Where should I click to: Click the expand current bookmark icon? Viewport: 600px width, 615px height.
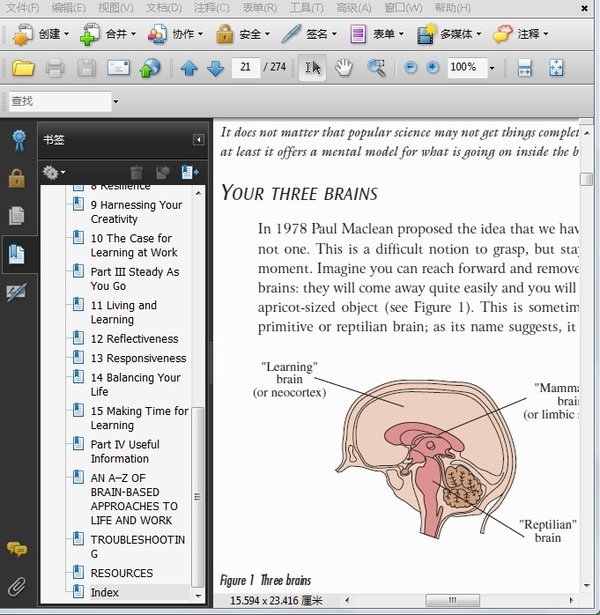coord(190,173)
